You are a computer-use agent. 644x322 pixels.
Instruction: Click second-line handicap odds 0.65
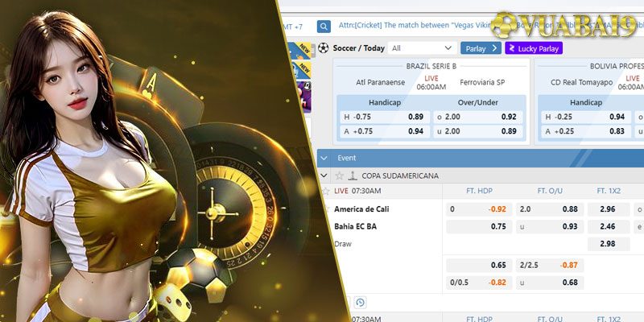click(479, 266)
